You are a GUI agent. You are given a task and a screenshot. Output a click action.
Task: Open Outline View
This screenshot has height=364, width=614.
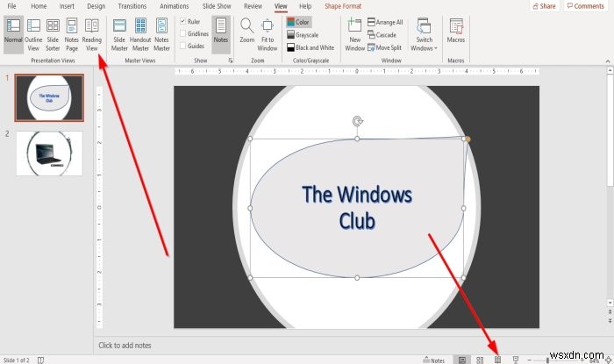(33, 35)
